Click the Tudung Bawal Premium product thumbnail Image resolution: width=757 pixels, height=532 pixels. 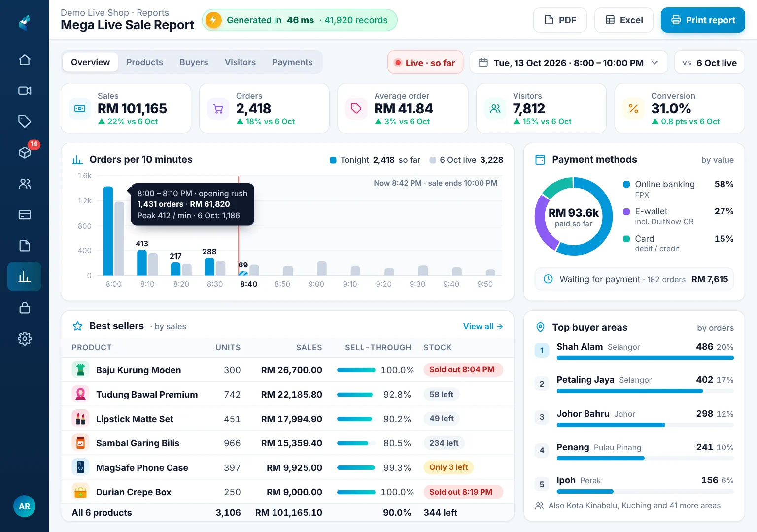pyautogui.click(x=80, y=394)
